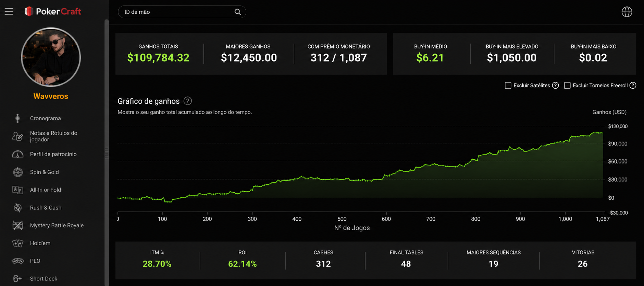Click the Vitórias value 26
This screenshot has width=644, height=286.
pyautogui.click(x=583, y=264)
